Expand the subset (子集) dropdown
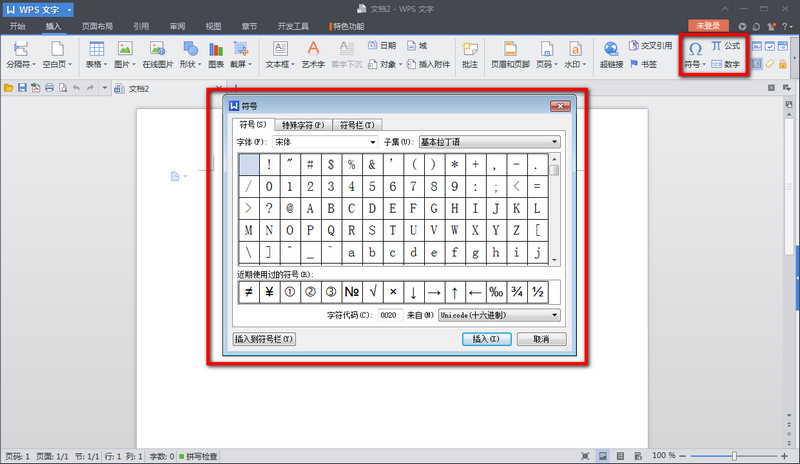The height and width of the screenshot is (464, 800). [488, 142]
